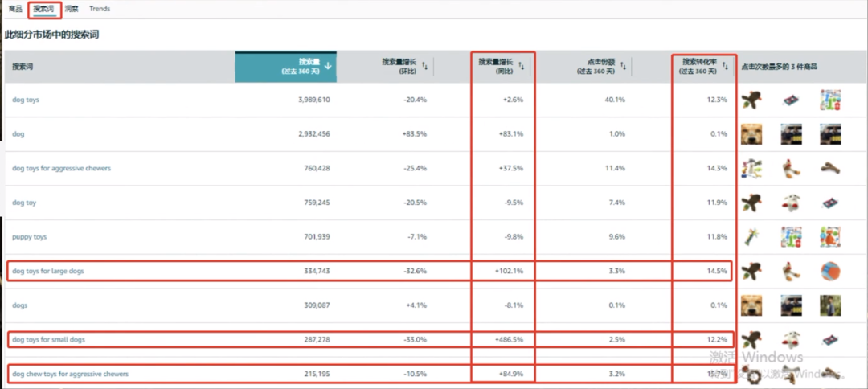
Task: View first product thumbnail in 2,932,456 'dog' row
Action: pos(751,134)
